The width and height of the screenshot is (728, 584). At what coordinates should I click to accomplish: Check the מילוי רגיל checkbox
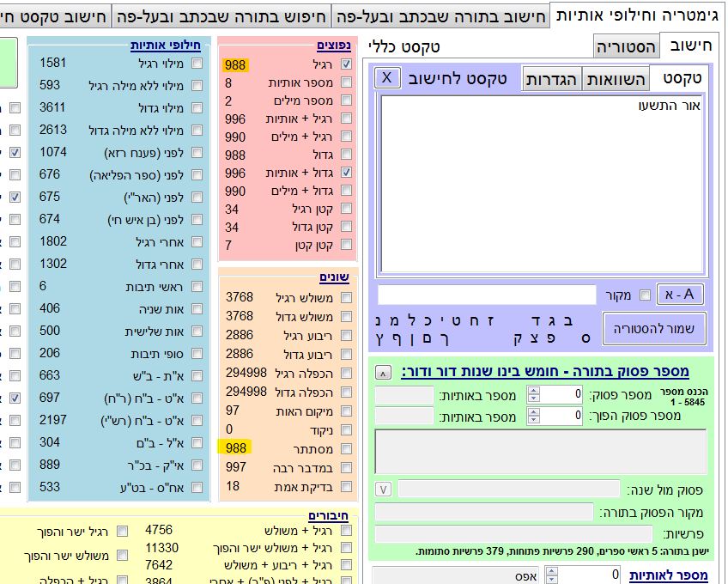(x=197, y=64)
